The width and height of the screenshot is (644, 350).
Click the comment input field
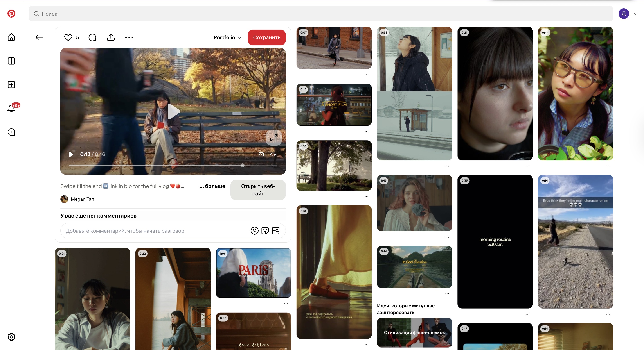pyautogui.click(x=155, y=230)
